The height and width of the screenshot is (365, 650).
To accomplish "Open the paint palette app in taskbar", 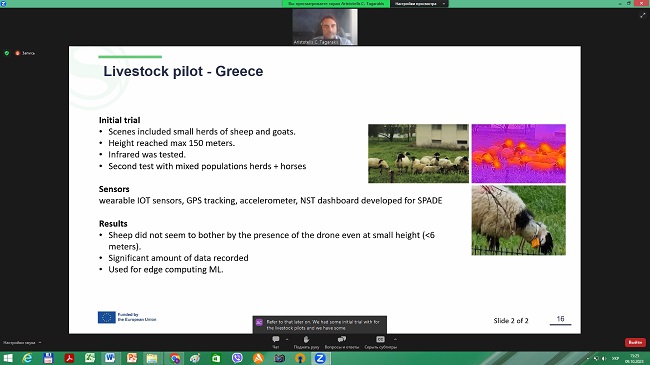I will pyautogui.click(x=195, y=358).
